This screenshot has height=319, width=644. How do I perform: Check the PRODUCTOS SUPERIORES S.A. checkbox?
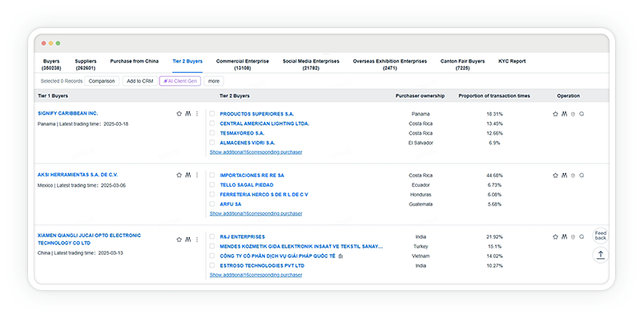click(x=212, y=114)
